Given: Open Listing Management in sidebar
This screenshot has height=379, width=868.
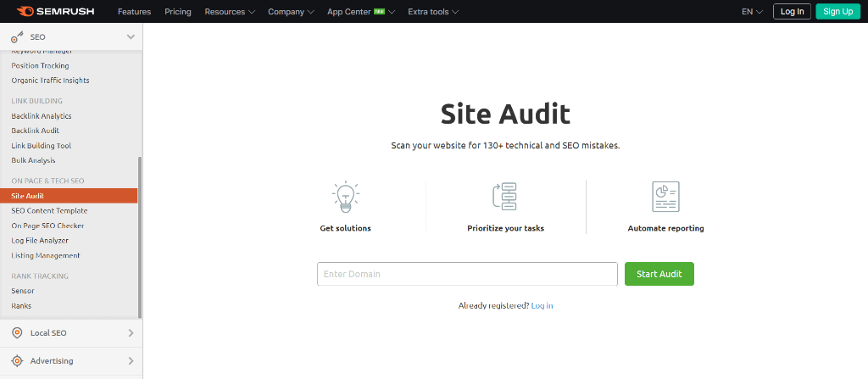Looking at the screenshot, I should pyautogui.click(x=46, y=256).
